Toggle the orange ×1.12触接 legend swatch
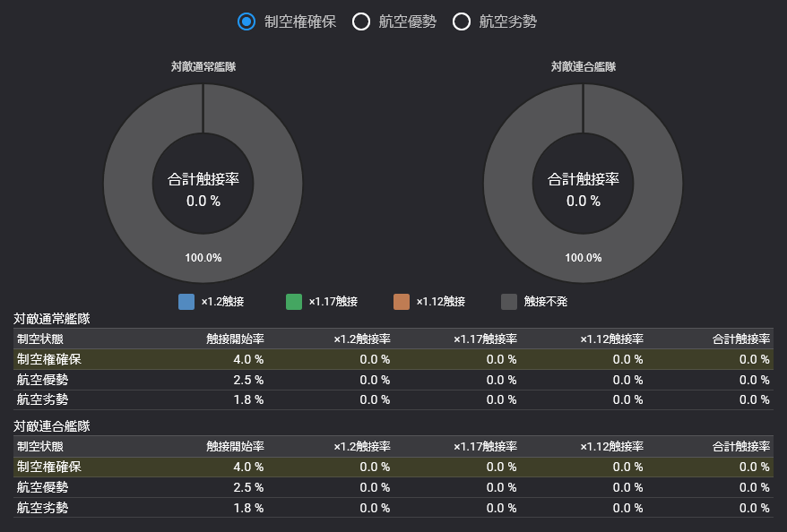The image size is (787, 532). (401, 302)
